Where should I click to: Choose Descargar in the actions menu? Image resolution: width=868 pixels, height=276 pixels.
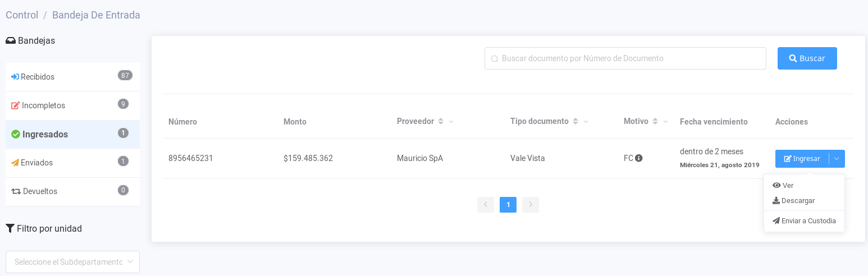pyautogui.click(x=793, y=200)
